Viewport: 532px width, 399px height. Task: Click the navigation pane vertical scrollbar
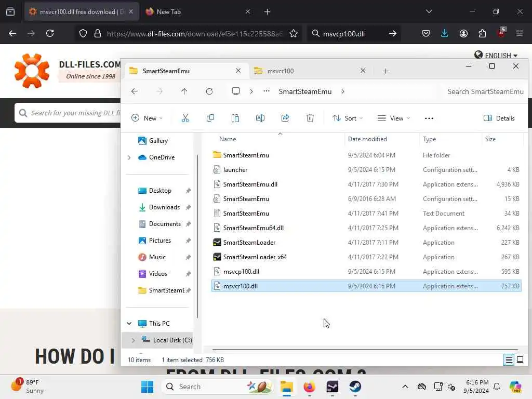(x=197, y=236)
